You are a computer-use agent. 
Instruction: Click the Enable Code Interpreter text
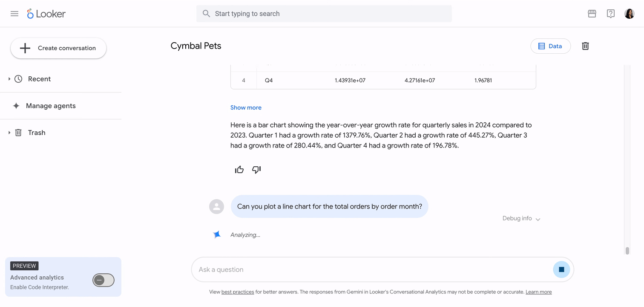pos(40,287)
